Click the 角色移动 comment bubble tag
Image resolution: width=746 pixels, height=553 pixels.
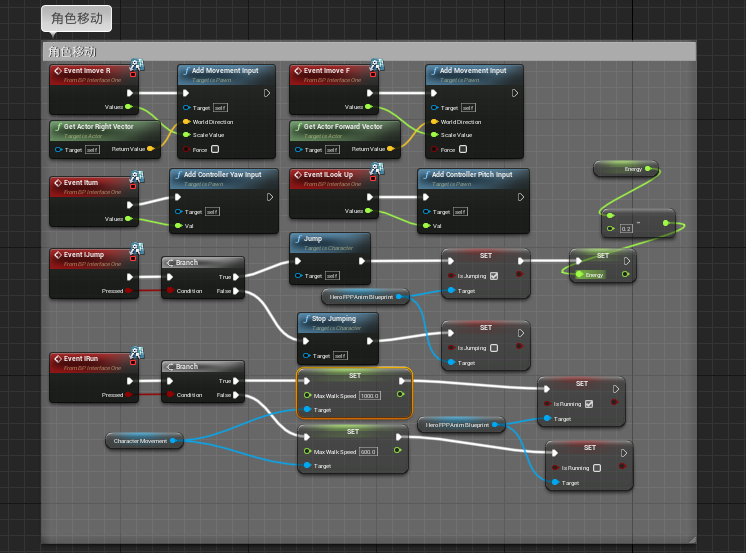coord(77,19)
